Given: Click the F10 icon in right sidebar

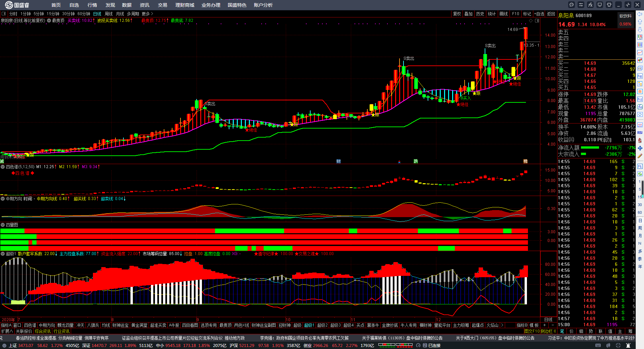Looking at the screenshot, I should click(640, 76).
